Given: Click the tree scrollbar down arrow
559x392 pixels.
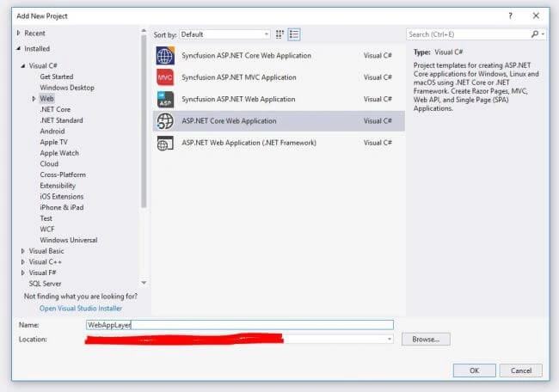Looking at the screenshot, I should pos(144,283).
